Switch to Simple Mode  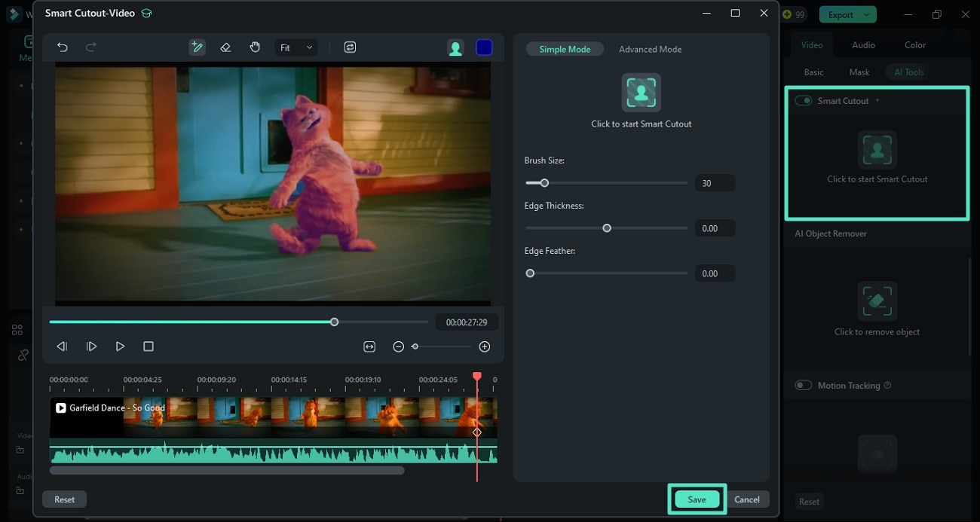point(565,49)
